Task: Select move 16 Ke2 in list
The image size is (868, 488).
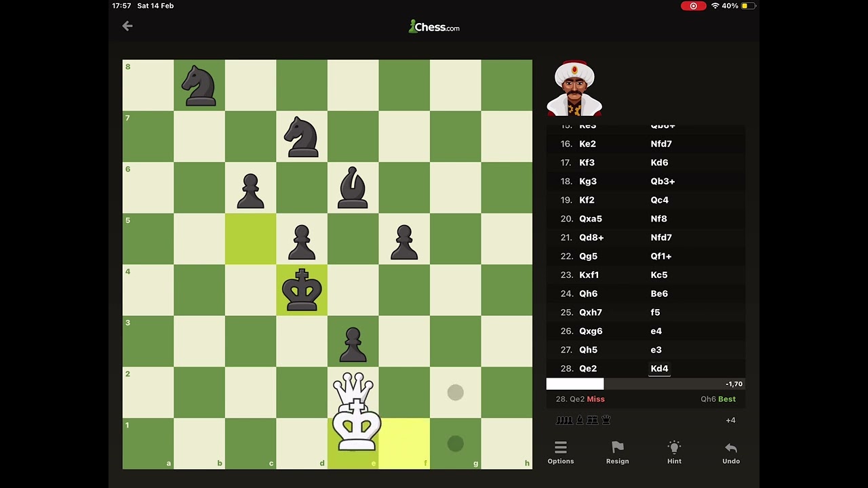Action: click(x=587, y=144)
